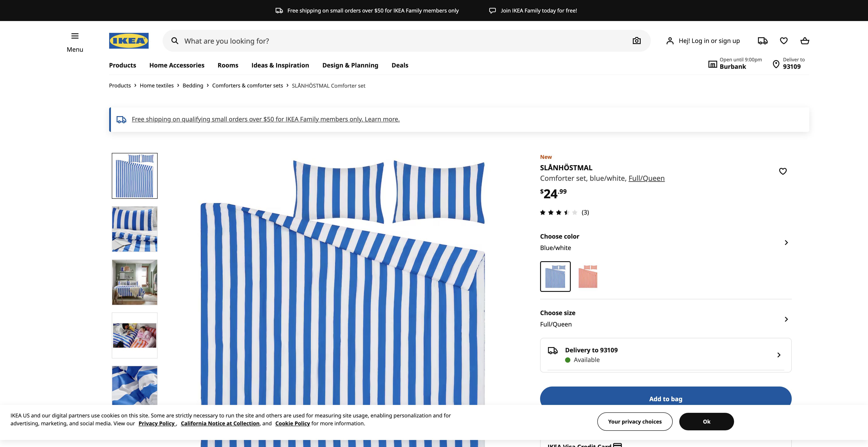The height and width of the screenshot is (447, 868).
Task: Select the people on bed thumbnail
Action: [134, 335]
